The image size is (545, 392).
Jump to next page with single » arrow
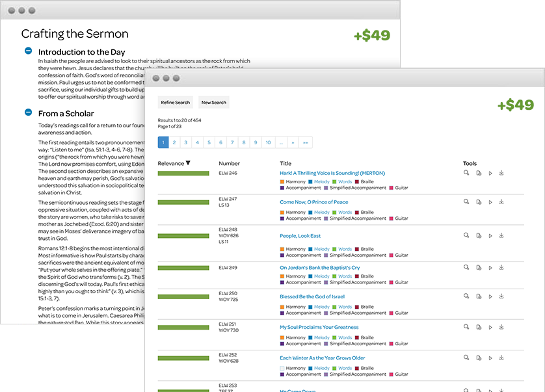[x=293, y=142]
